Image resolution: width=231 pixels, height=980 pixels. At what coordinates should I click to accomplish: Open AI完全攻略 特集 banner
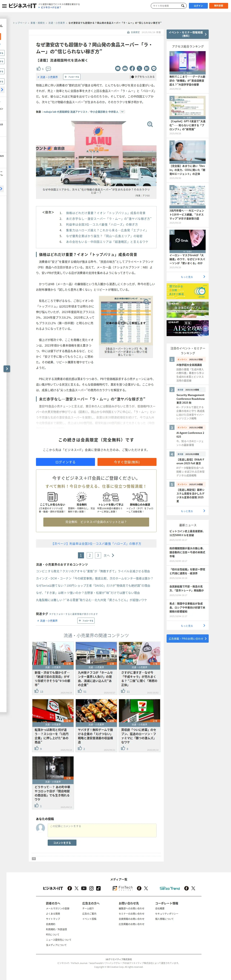(187, 328)
